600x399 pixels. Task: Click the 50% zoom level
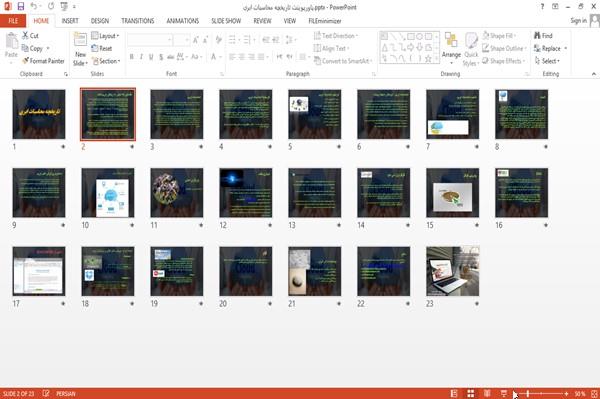580,393
